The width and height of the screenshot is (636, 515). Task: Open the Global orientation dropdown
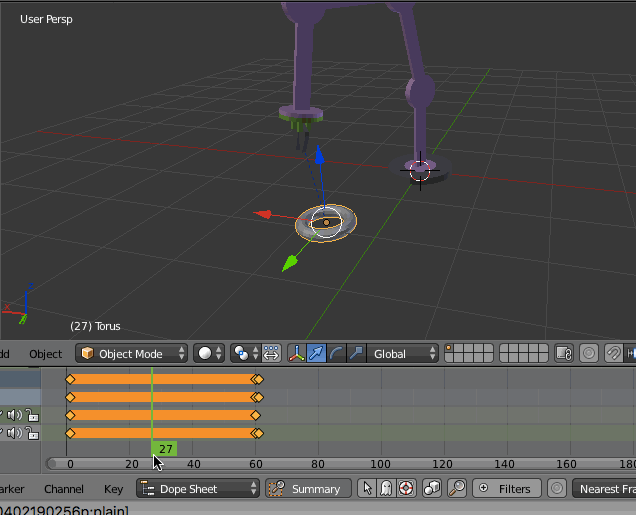click(x=402, y=354)
